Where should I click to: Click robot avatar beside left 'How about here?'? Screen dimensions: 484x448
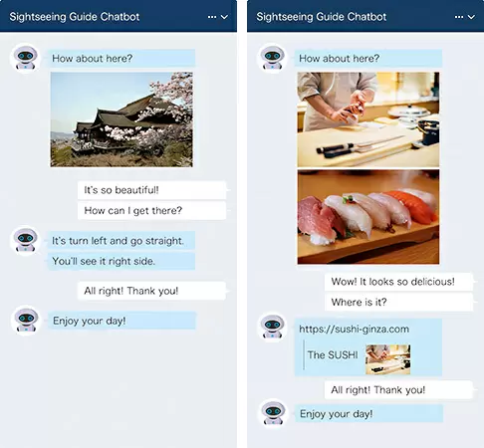pyautogui.click(x=26, y=58)
